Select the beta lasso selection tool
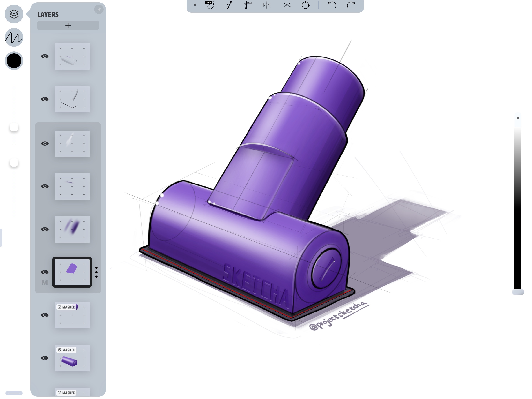Image resolution: width=532 pixels, height=399 pixels. pos(210,5)
